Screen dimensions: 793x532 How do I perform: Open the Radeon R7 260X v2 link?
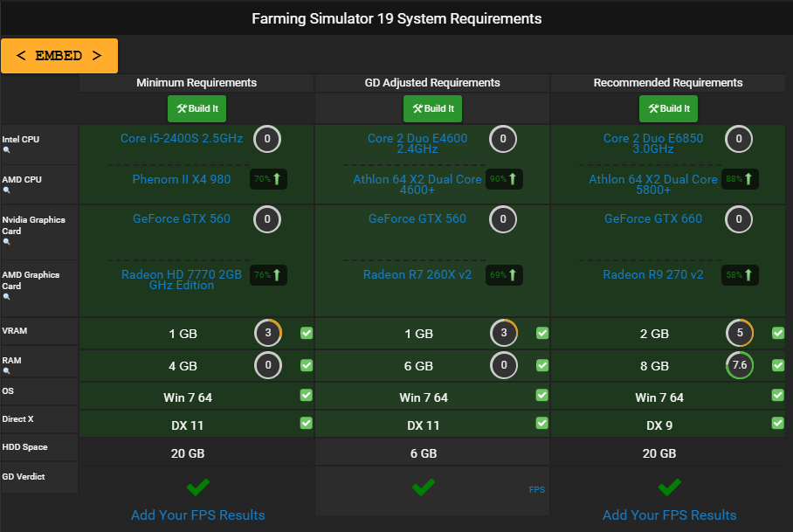pos(417,274)
